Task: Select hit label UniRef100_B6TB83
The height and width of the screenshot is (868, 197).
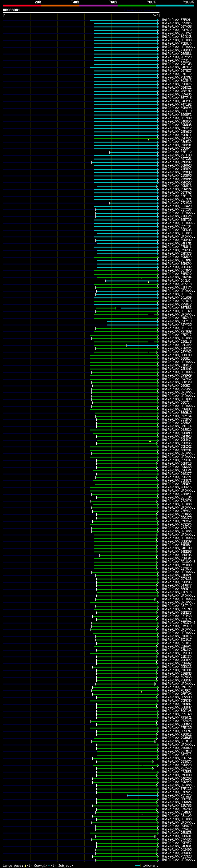Action: pyautogui.click(x=177, y=308)
